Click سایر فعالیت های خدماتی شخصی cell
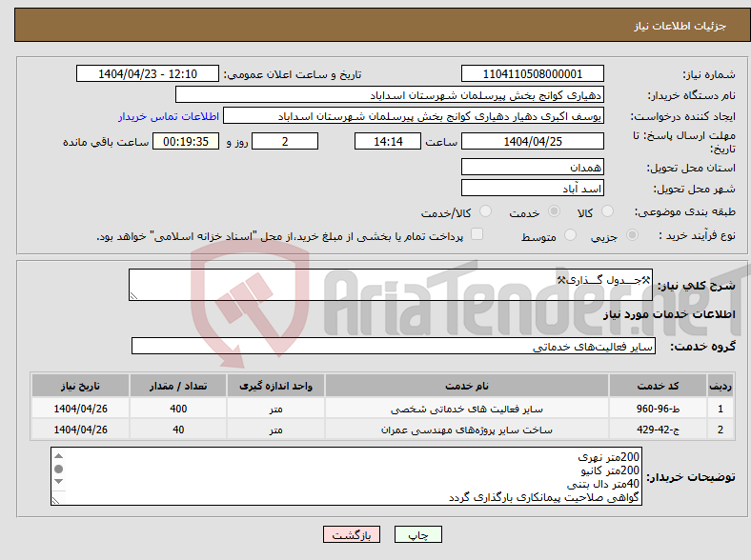This screenshot has height=560, width=751. (467, 409)
